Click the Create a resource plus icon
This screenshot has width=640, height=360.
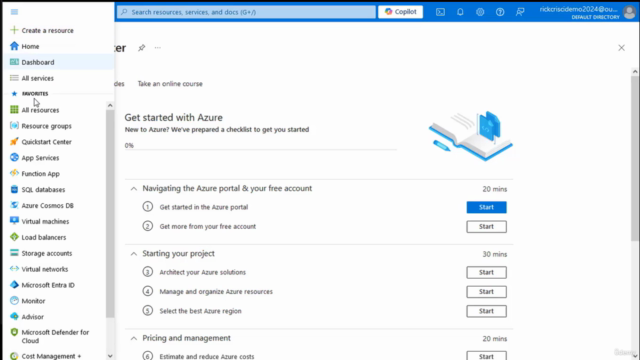pos(14,30)
